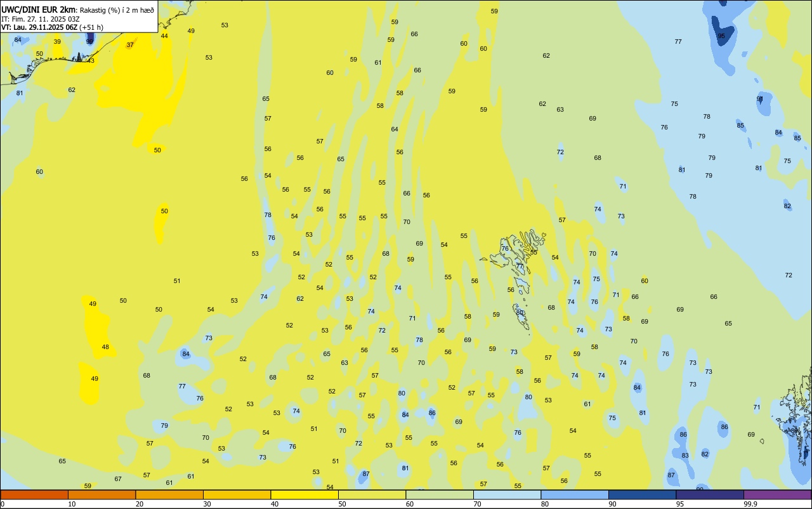Click the map value '64'
812x509 pixels.
[395, 129]
